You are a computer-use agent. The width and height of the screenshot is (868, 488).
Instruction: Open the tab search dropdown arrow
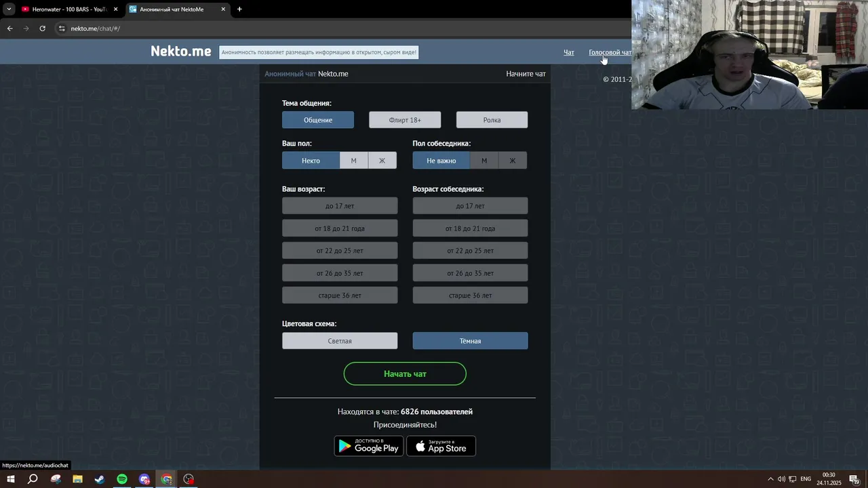pos(9,9)
